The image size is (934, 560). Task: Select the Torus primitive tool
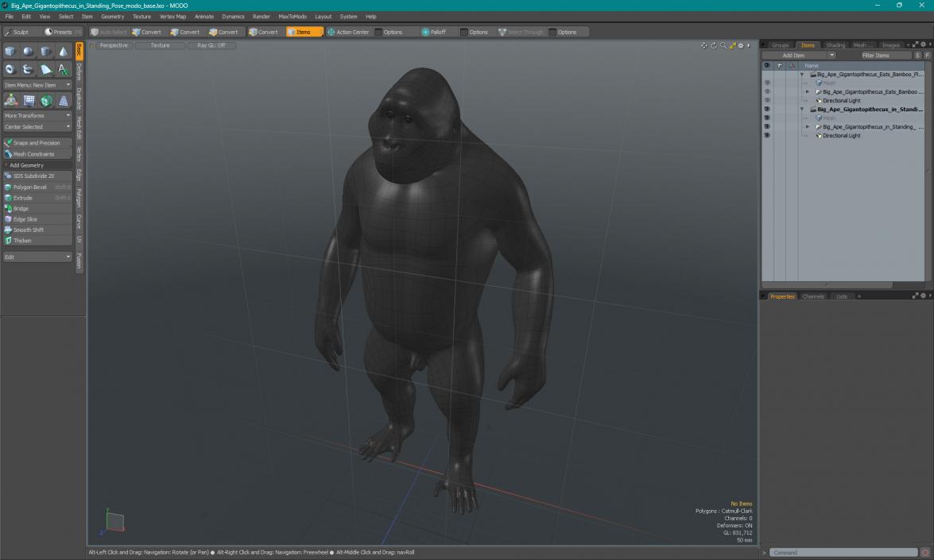pyautogui.click(x=10, y=68)
